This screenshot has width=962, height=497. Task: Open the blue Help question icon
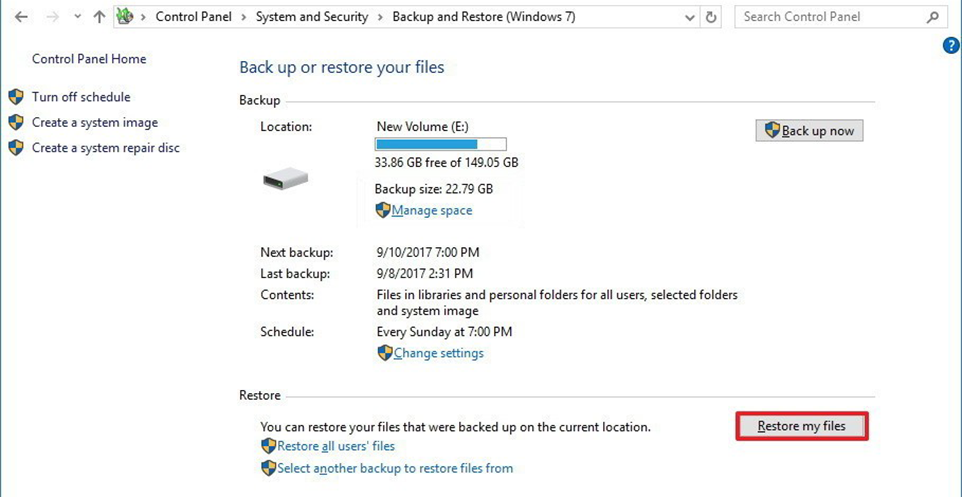[x=950, y=45]
